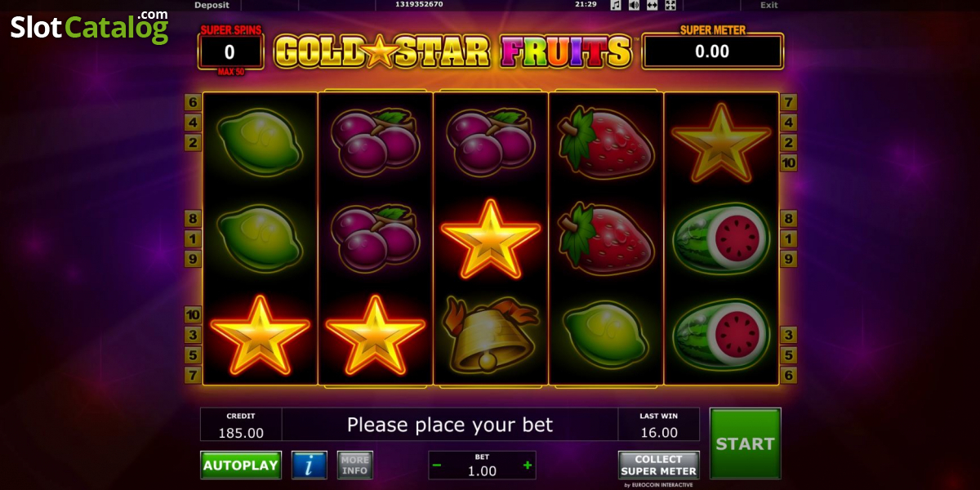Select payline 10 marker on the right
The width and height of the screenshot is (980, 490).
pos(789,163)
